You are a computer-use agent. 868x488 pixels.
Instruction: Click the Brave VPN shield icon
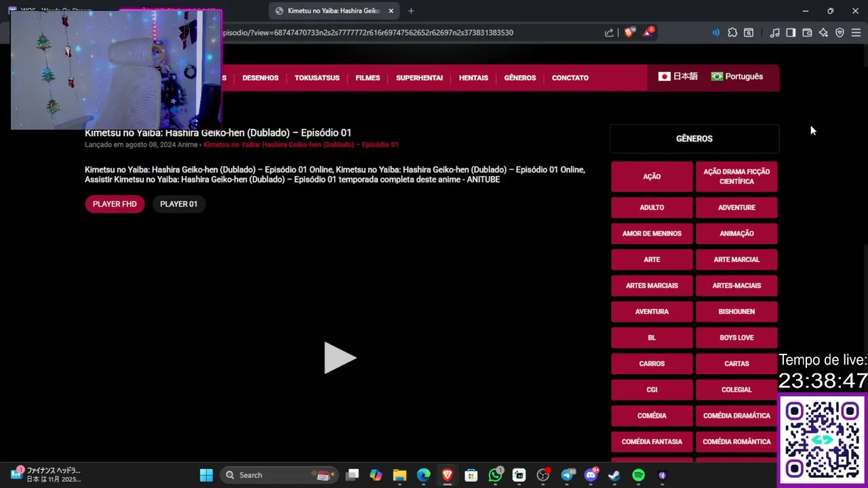[x=840, y=33]
